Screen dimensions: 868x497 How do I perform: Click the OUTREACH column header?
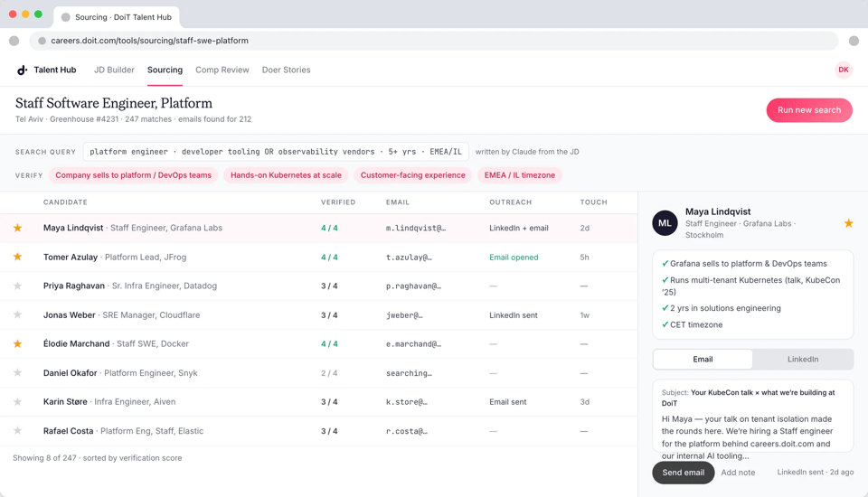[x=510, y=202]
